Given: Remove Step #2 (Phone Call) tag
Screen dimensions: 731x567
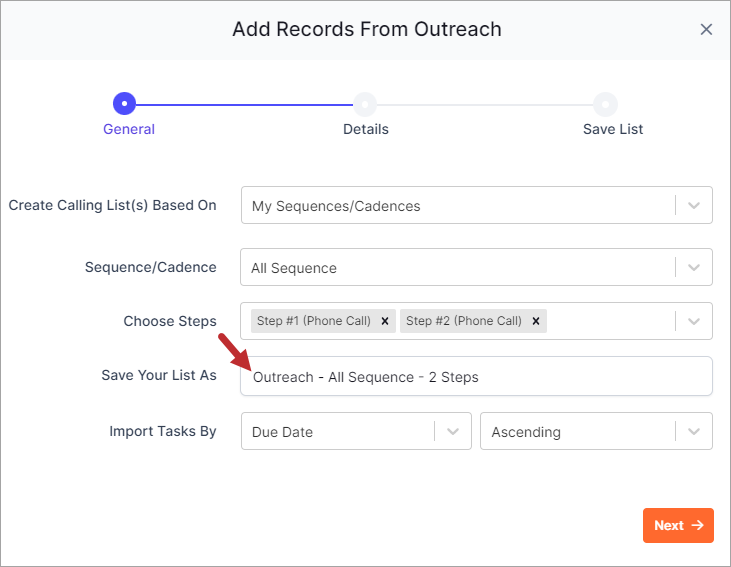Looking at the screenshot, I should (x=536, y=321).
